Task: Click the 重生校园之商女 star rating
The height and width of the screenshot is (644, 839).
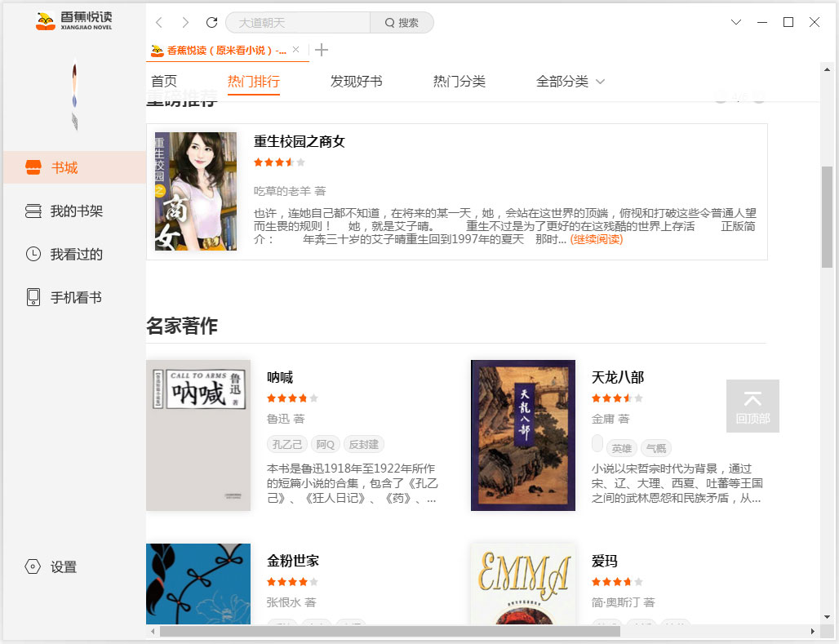Action: coord(279,162)
